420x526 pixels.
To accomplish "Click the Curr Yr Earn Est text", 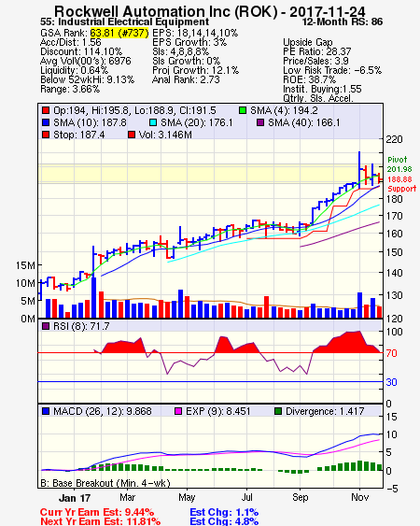I will click(x=97, y=512).
